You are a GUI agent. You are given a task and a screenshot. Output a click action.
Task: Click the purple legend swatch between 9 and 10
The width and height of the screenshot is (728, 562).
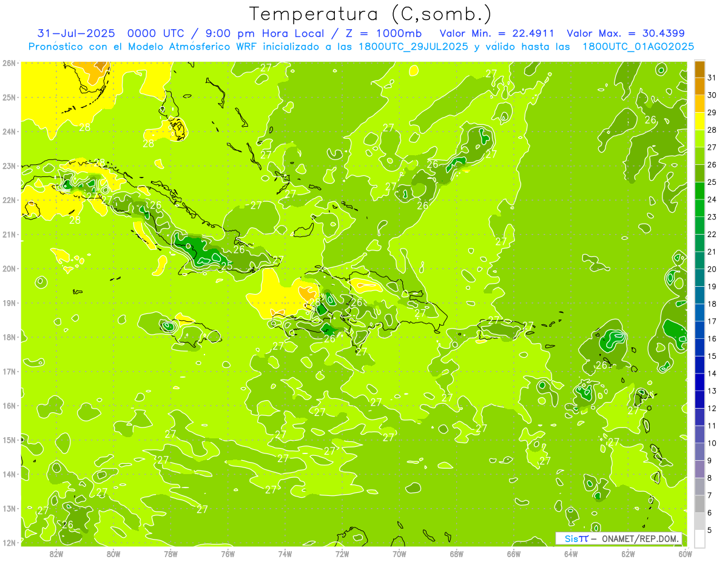point(699,452)
